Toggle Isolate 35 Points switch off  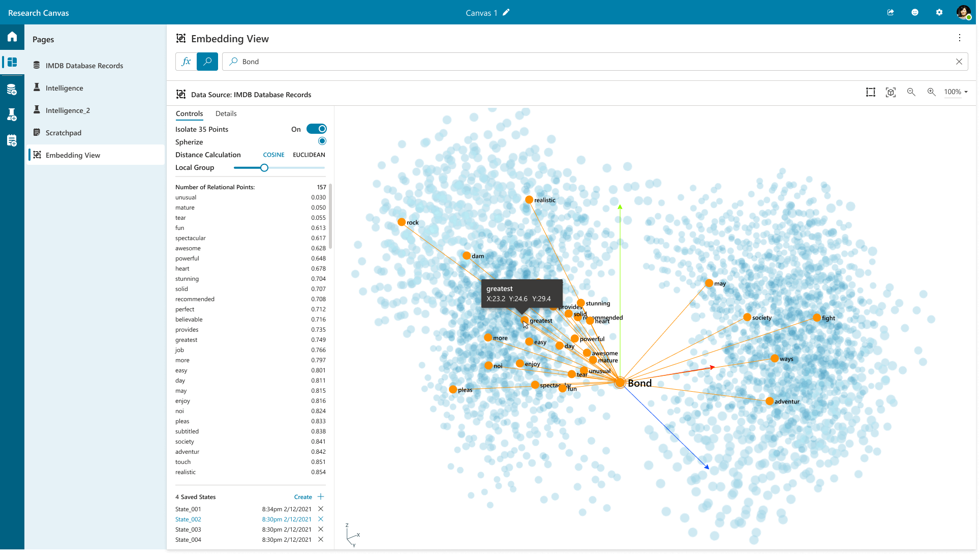(316, 129)
